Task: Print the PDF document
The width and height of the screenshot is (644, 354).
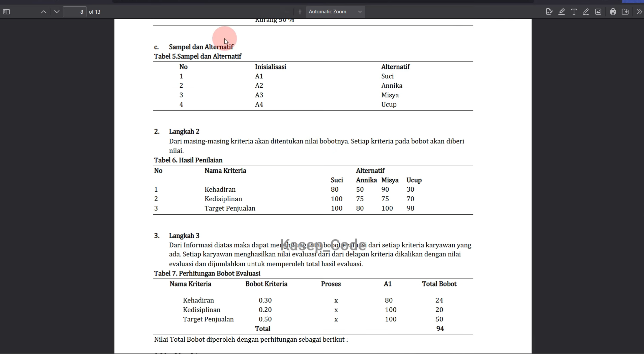Action: [613, 12]
